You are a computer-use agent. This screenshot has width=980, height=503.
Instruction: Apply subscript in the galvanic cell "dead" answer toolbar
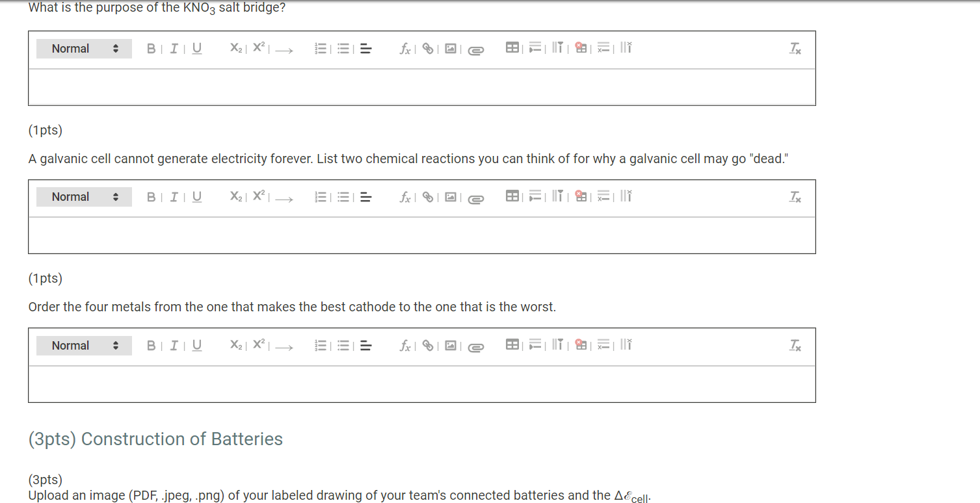[x=235, y=197]
